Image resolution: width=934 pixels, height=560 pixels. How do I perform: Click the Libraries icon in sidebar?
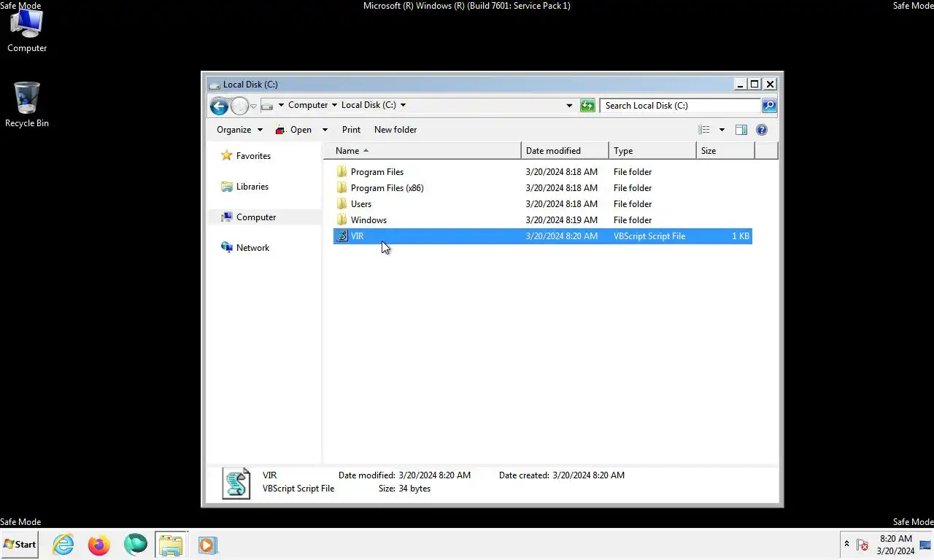pyautogui.click(x=227, y=187)
